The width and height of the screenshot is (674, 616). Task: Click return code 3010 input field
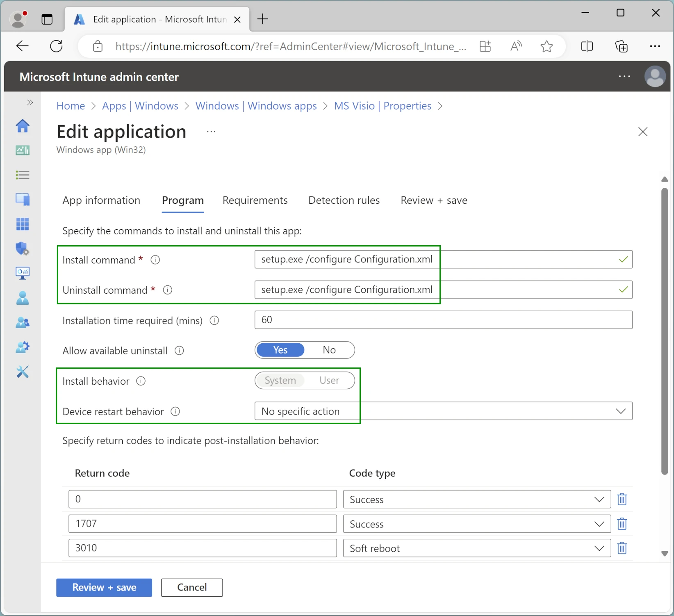pos(203,548)
